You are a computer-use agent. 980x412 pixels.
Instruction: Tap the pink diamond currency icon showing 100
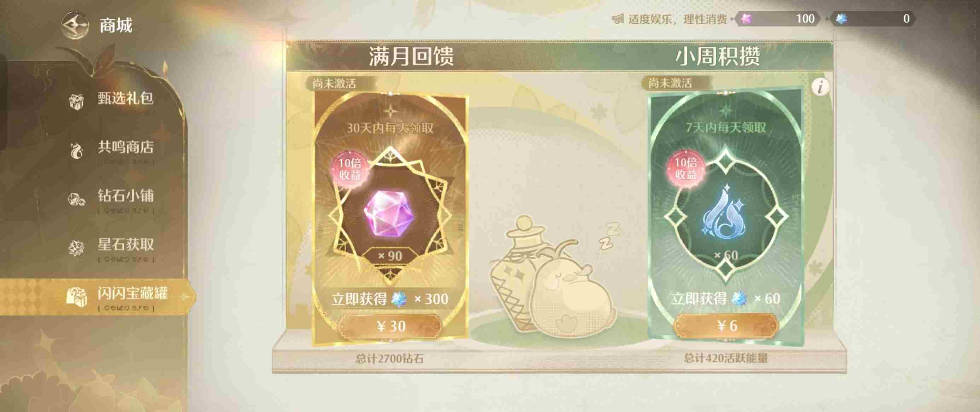[747, 19]
